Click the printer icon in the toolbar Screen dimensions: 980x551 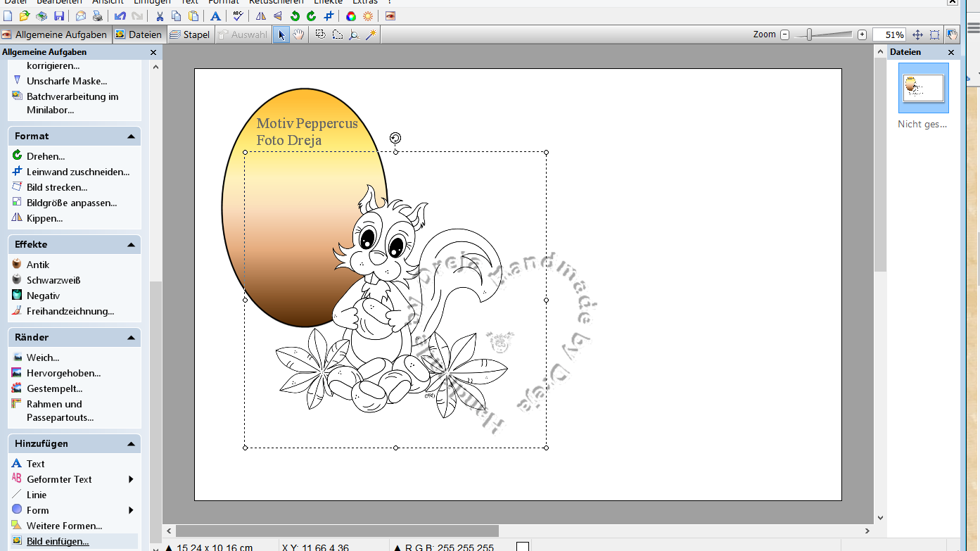pos(97,16)
